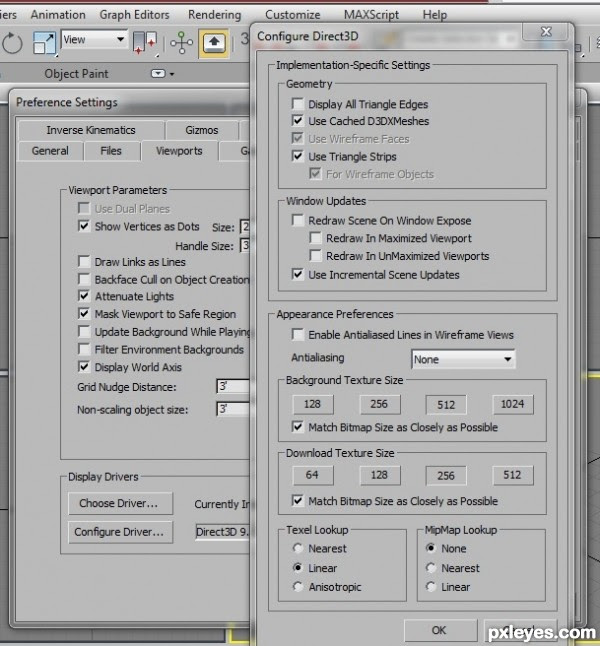Set Background Texture Size to 128
Screen dimensions: 600x646
tap(312, 404)
